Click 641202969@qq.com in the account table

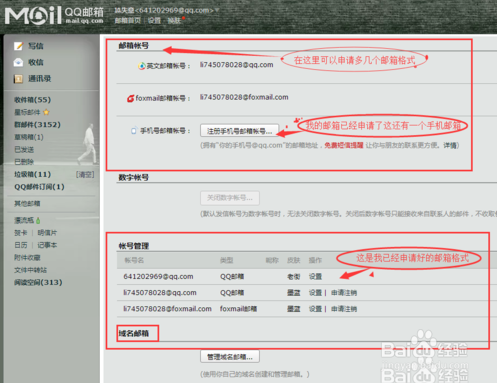[x=158, y=276]
